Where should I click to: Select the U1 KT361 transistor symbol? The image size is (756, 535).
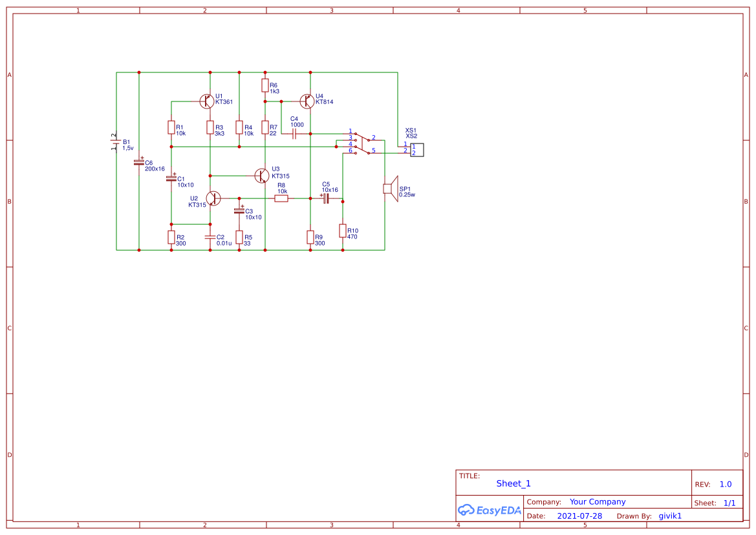click(x=207, y=101)
